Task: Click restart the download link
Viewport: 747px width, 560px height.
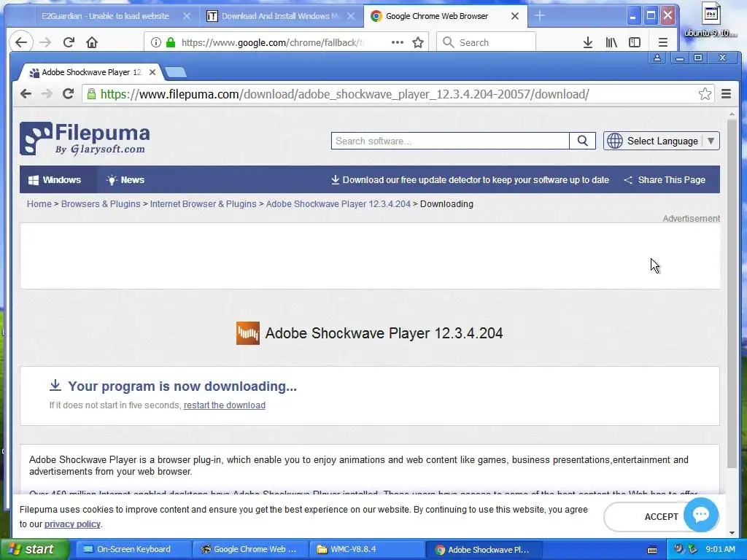Action: (225, 405)
